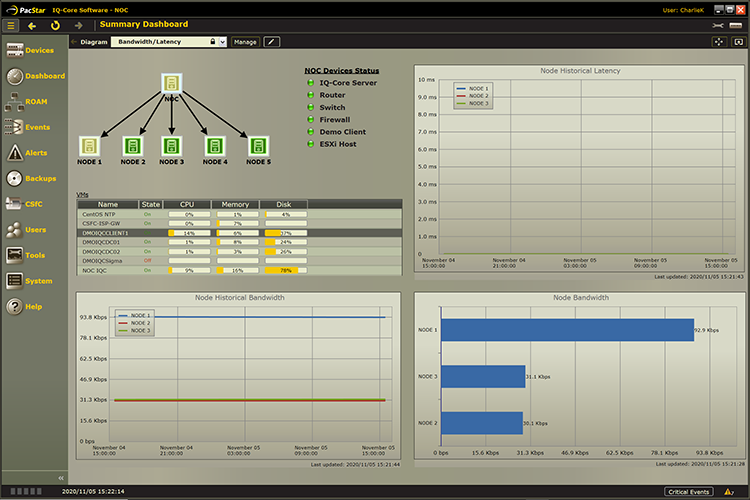Select the DMOIQCDC01 VM row
750x500 pixels.
pyautogui.click(x=239, y=242)
